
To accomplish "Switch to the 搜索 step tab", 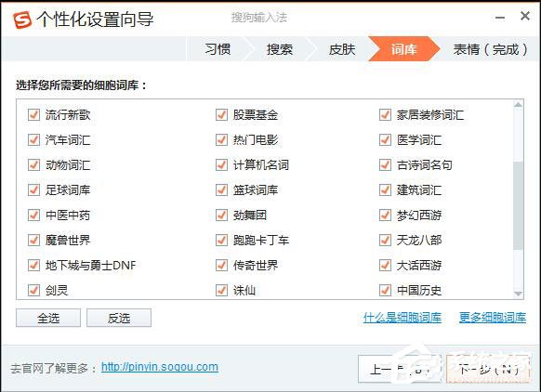I will point(280,49).
